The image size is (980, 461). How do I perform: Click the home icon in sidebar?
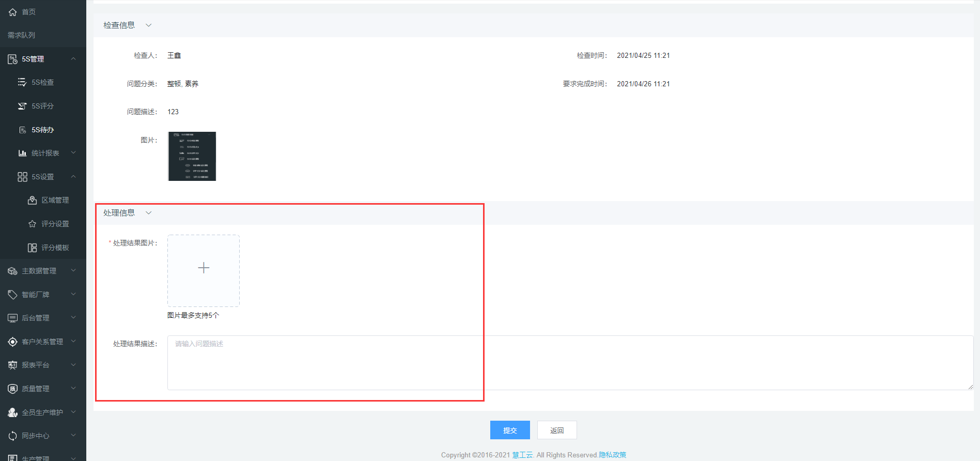tap(12, 12)
